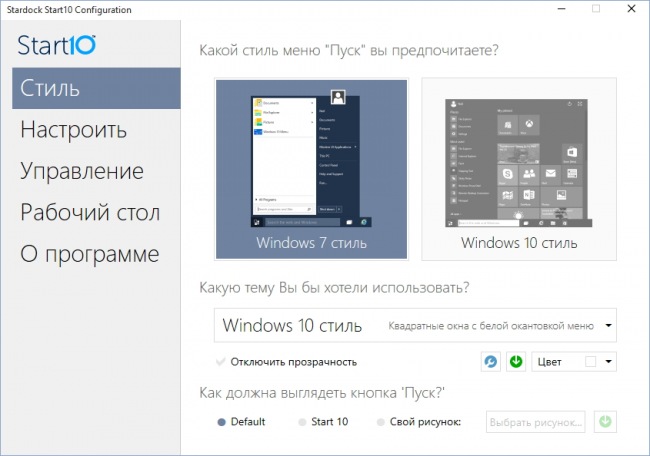Viewport: 650px width, 456px height.
Task: Click the Start10 logo
Action: tap(57, 45)
